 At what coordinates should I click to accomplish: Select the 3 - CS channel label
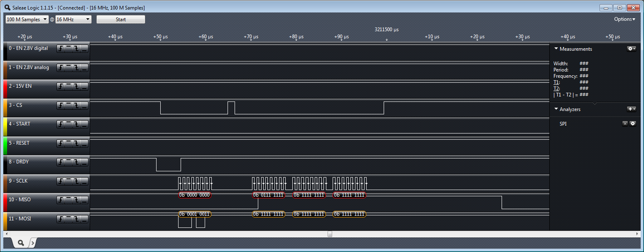coord(16,105)
